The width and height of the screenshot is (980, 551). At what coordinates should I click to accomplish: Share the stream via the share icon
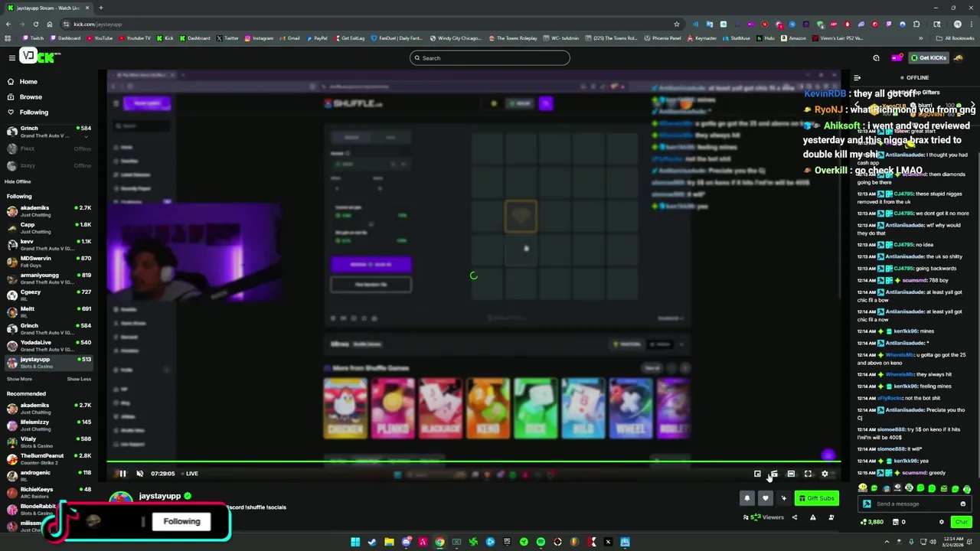point(794,517)
